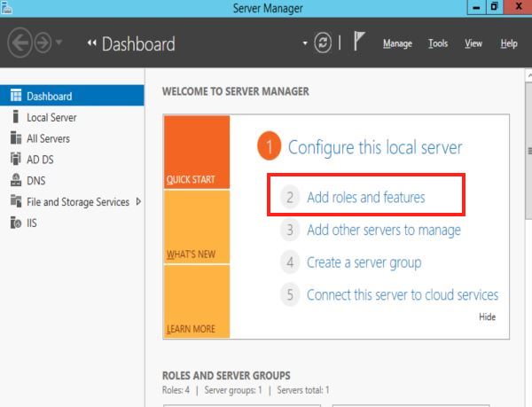Image resolution: width=532 pixels, height=407 pixels.
Task: Select the All Servers icon
Action: (16, 137)
